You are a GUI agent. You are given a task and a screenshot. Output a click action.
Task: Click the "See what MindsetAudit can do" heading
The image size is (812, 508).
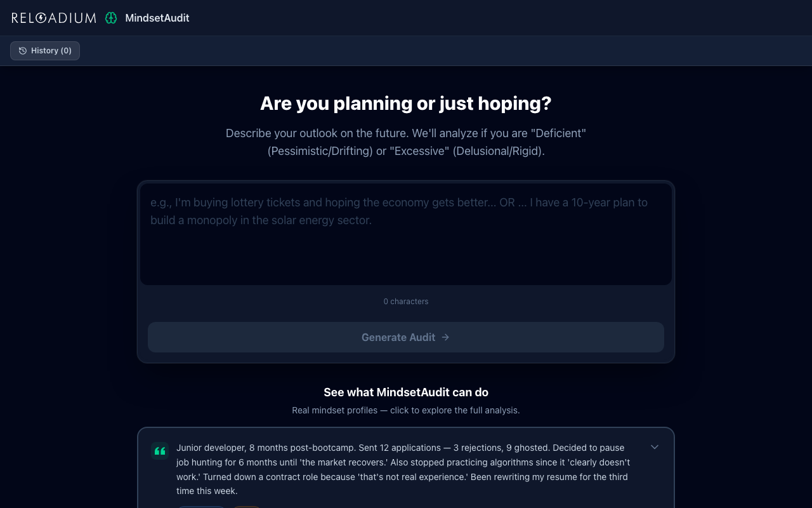click(406, 392)
